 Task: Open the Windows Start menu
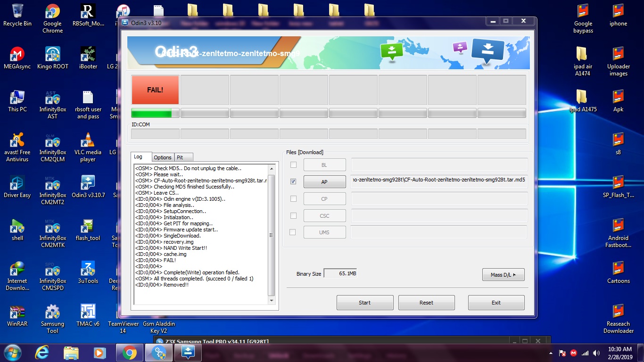(13, 353)
